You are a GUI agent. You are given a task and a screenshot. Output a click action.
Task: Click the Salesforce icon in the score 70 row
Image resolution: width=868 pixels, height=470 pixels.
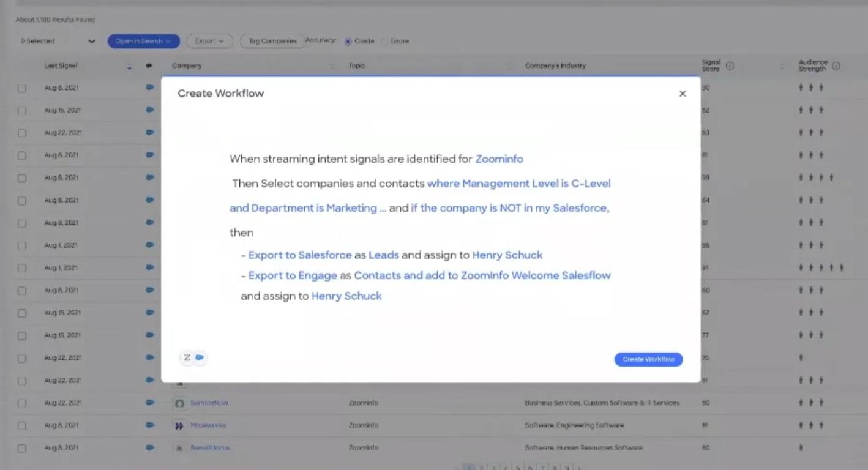click(x=150, y=357)
